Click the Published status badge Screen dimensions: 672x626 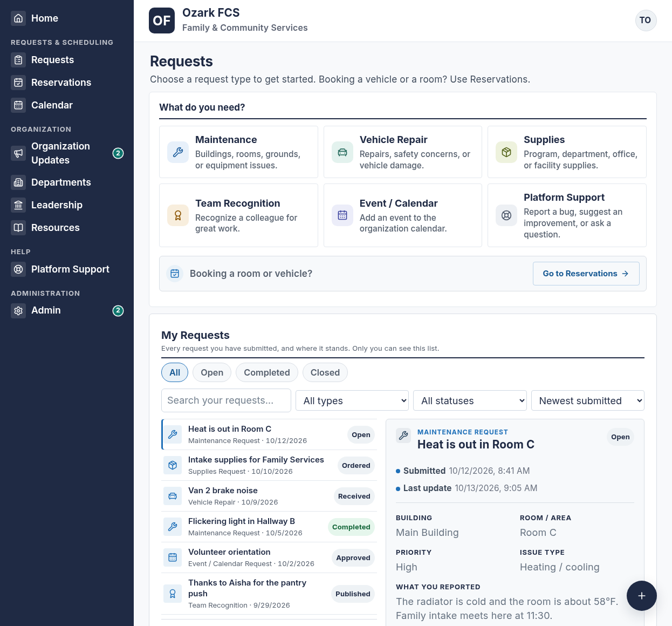click(353, 594)
